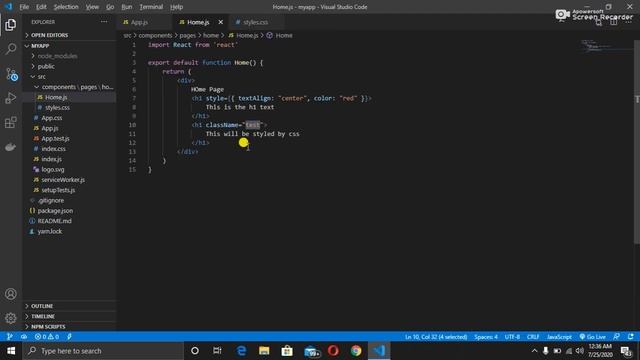Image resolution: width=640 pixels, height=360 pixels.
Task: Open File Explorer from the taskbar
Action: tap(264, 351)
